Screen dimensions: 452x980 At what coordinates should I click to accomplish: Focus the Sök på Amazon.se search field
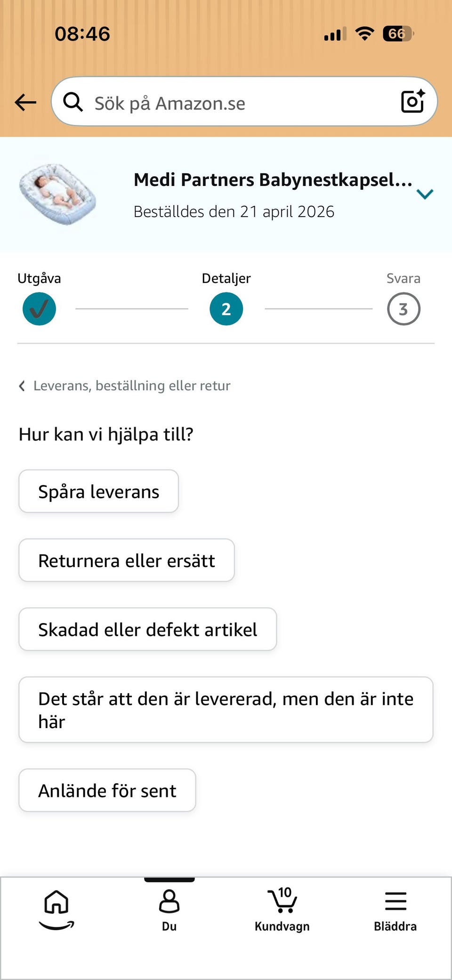pyautogui.click(x=244, y=102)
